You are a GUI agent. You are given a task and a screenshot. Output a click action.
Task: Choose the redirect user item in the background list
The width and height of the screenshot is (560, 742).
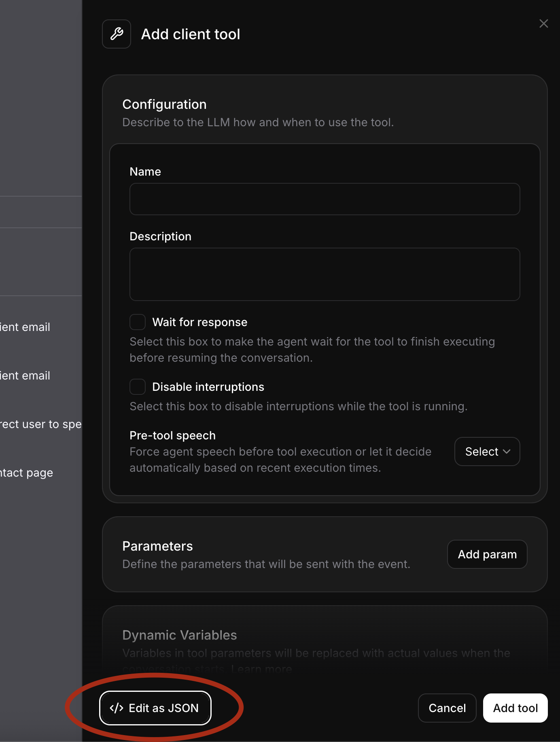pos(40,424)
